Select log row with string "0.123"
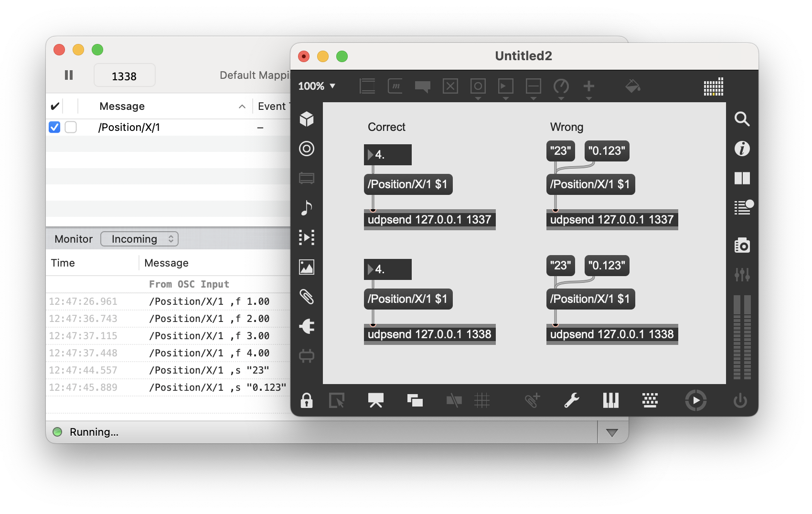This screenshot has height=514, width=812. (x=168, y=387)
